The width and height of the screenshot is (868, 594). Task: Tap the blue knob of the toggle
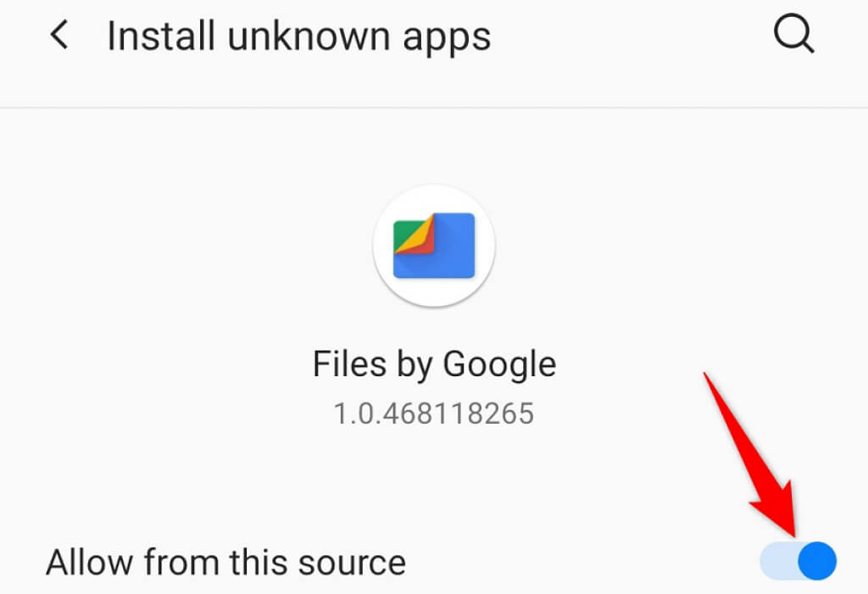coord(817,561)
